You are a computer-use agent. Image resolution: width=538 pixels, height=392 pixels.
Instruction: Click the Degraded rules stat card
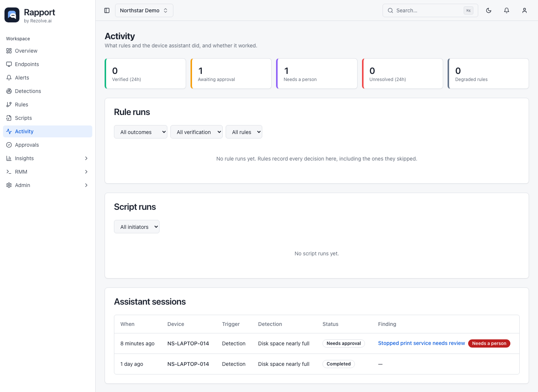488,74
